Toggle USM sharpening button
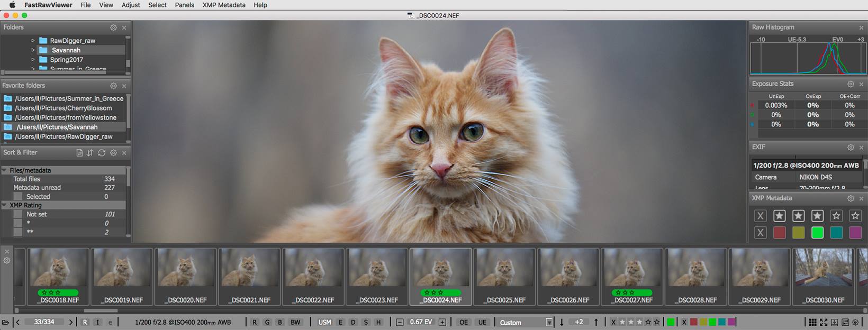This screenshot has width=868, height=330. (x=324, y=322)
